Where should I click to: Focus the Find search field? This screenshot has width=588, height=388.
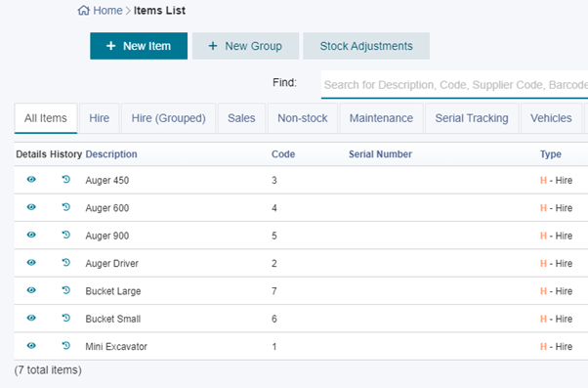click(454, 85)
